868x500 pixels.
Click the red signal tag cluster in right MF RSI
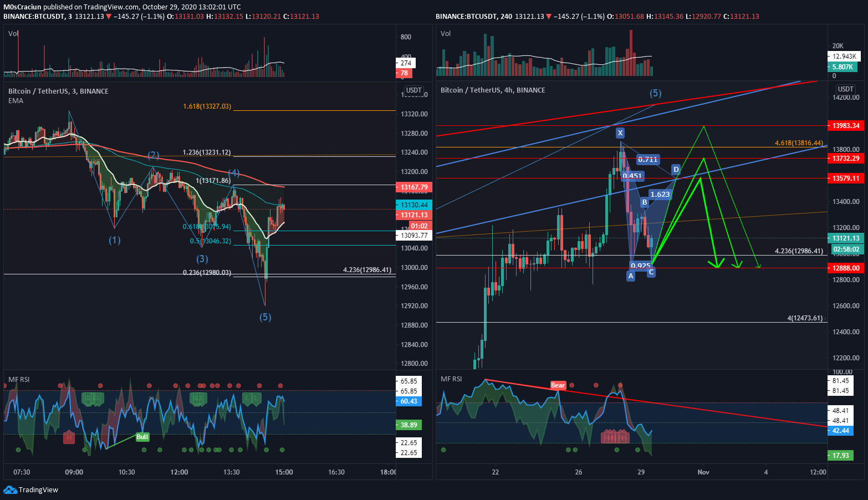click(x=615, y=437)
